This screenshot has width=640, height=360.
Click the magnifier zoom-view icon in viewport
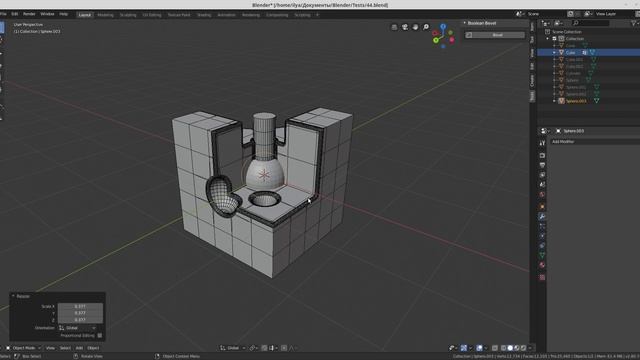tap(426, 27)
